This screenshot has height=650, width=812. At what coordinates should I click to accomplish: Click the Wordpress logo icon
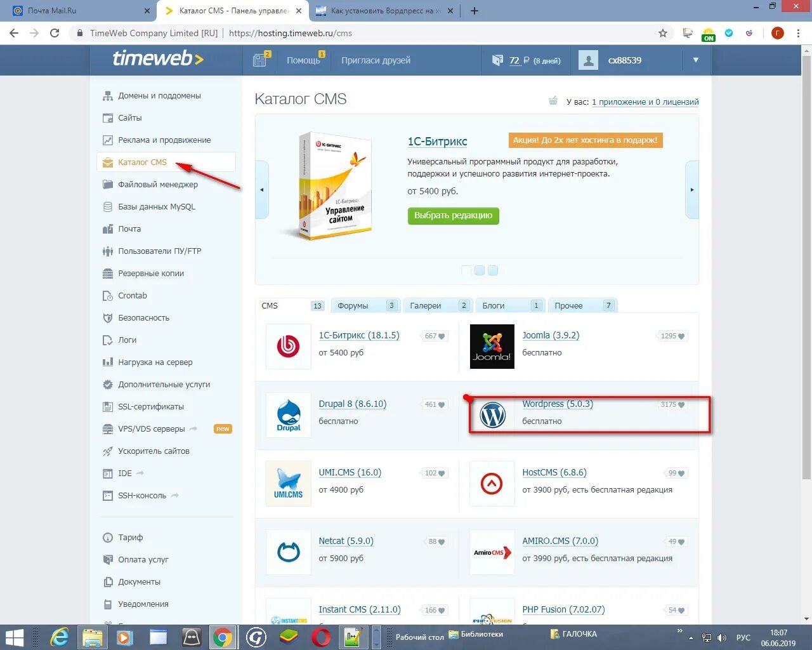[x=492, y=415]
